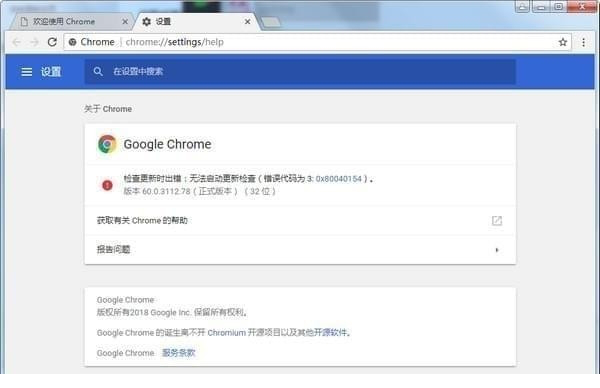Click the red update error icon
The height and width of the screenshot is (388, 600).
pyautogui.click(x=108, y=185)
